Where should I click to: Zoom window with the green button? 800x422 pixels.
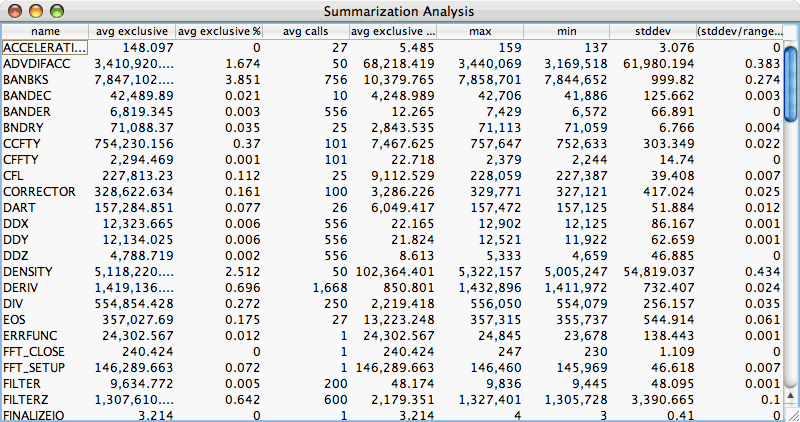(x=57, y=11)
